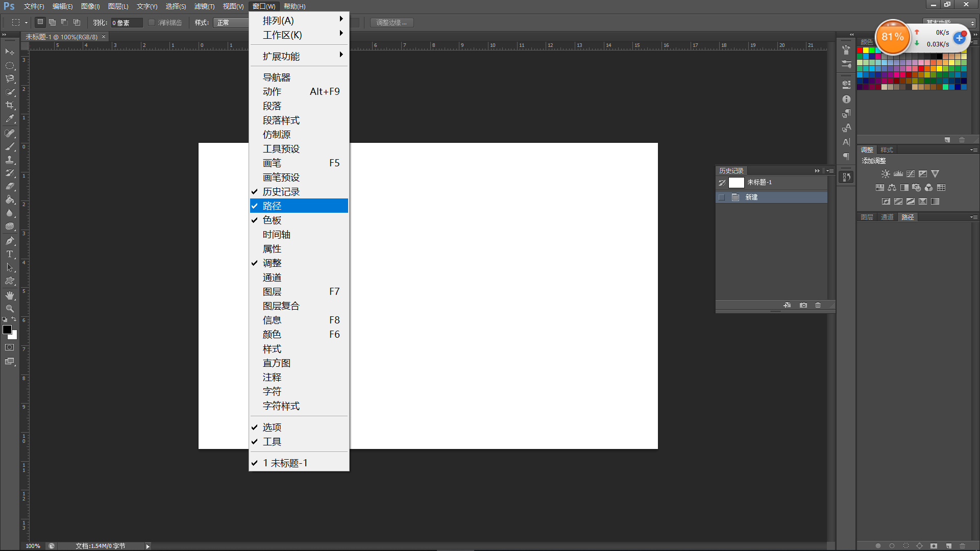This screenshot has height=551, width=980.
Task: Switch to the 通道 panel tab
Action: (x=887, y=217)
